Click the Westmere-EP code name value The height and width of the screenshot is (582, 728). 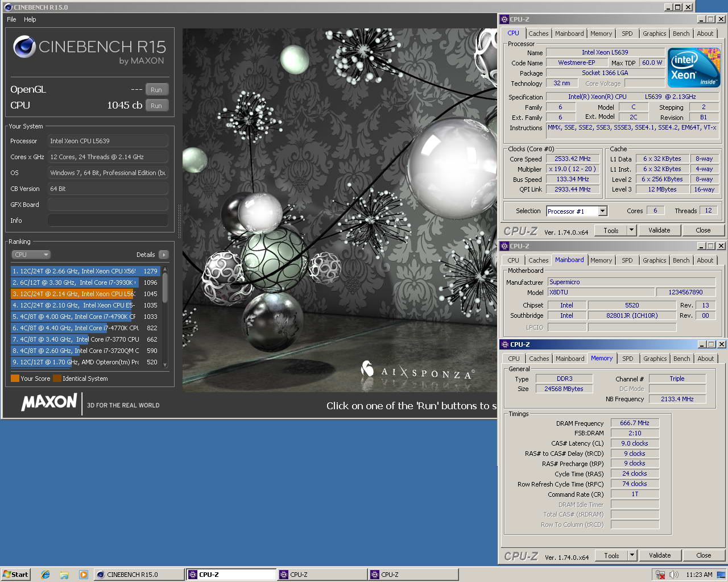(x=576, y=63)
